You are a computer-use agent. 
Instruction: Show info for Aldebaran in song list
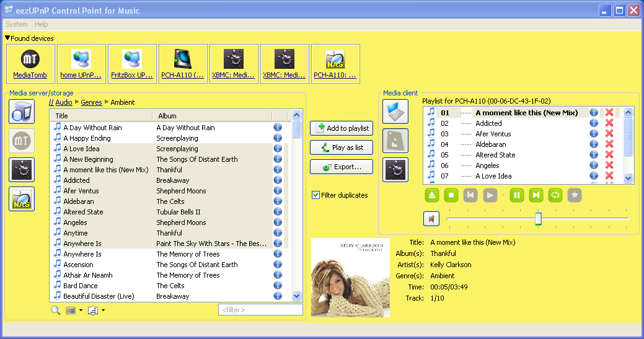278,201
